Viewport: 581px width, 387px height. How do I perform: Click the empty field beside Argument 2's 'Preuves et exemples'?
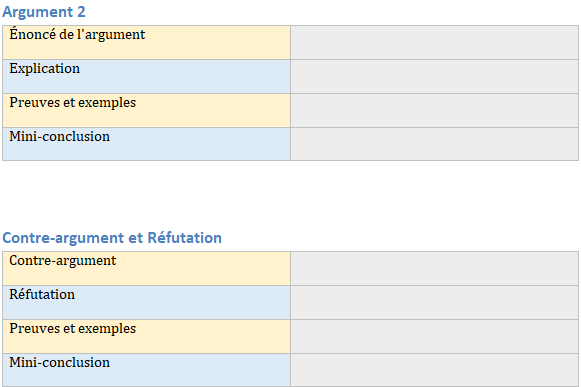pyautogui.click(x=434, y=110)
